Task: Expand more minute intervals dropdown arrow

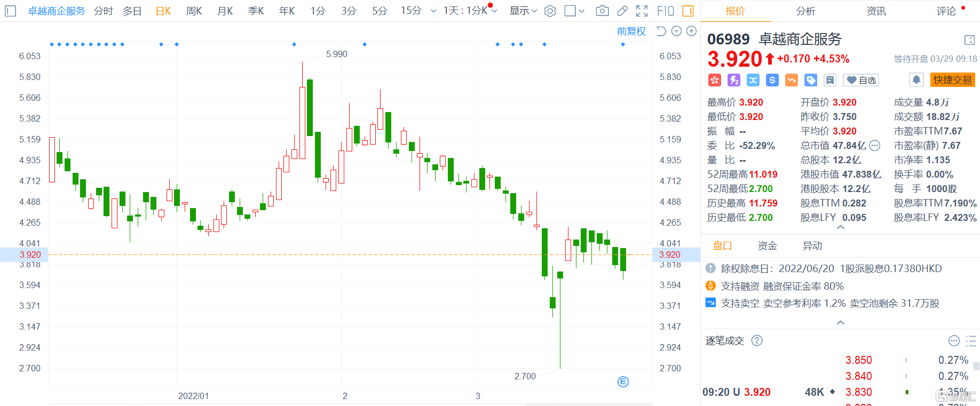Action: 433,11
